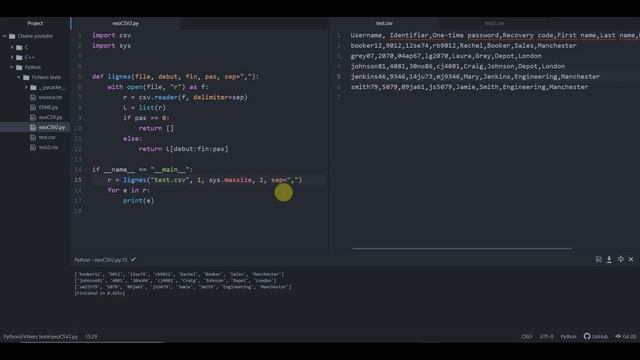Click 'import csv' on line 1
Viewport: 640px width, 360px height.
coord(111,36)
